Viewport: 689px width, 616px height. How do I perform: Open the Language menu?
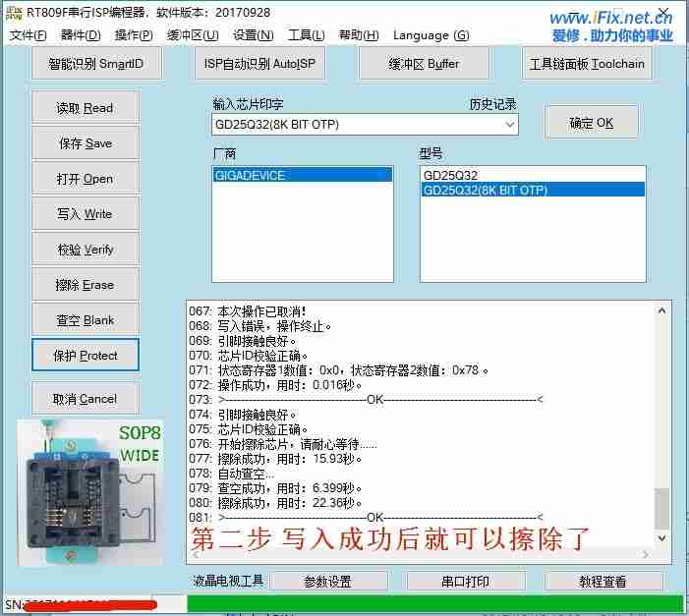tap(431, 35)
